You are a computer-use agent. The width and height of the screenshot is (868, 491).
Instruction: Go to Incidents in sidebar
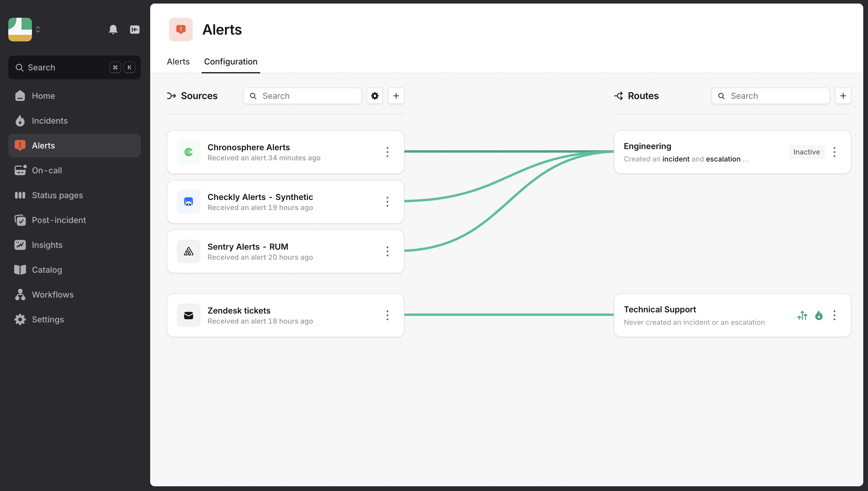click(x=50, y=121)
